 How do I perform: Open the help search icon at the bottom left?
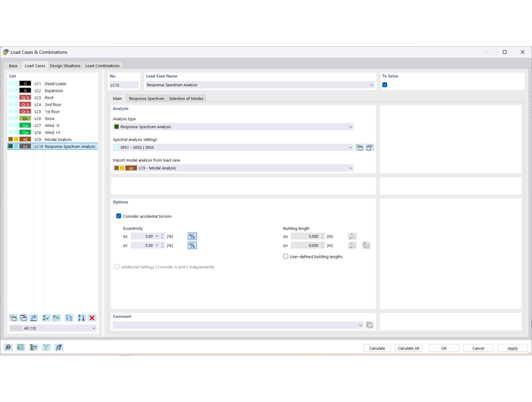tap(8, 347)
